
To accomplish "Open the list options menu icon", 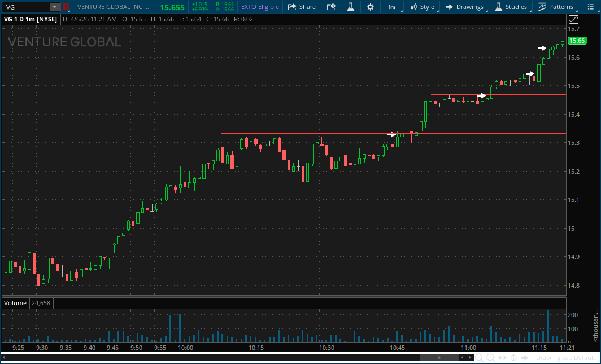I will tap(590, 7).
